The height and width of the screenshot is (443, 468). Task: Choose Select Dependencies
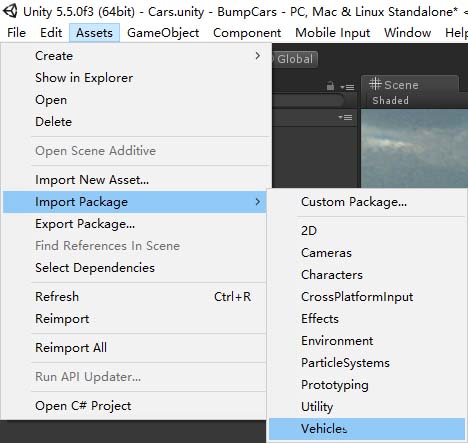tap(134, 268)
